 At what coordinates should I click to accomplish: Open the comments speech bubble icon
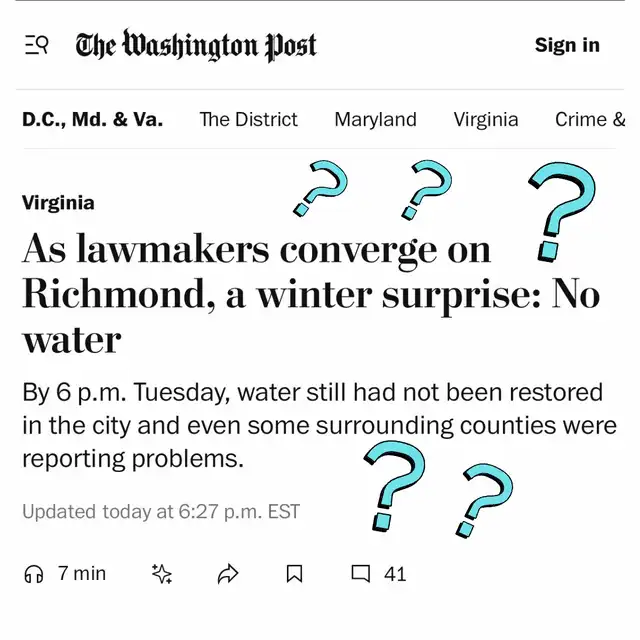[361, 573]
